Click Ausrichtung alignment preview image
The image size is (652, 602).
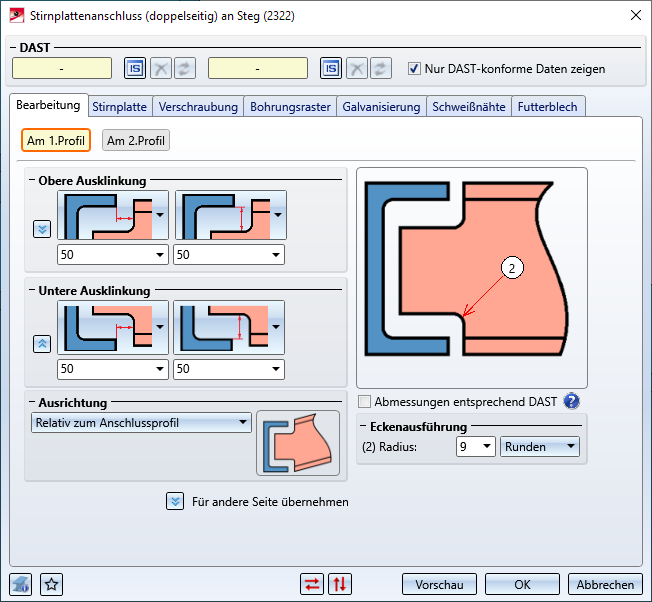click(x=298, y=443)
